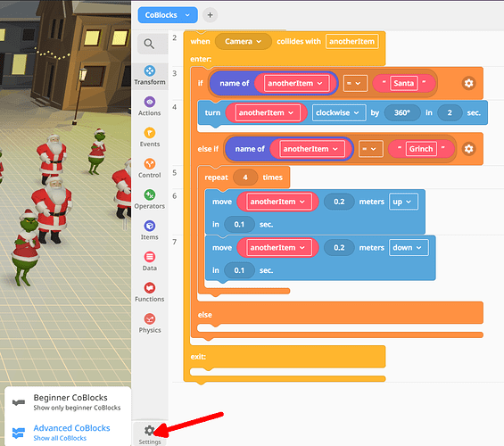The width and height of the screenshot is (504, 446).
Task: Open the Actions blocks category
Action: click(x=150, y=106)
